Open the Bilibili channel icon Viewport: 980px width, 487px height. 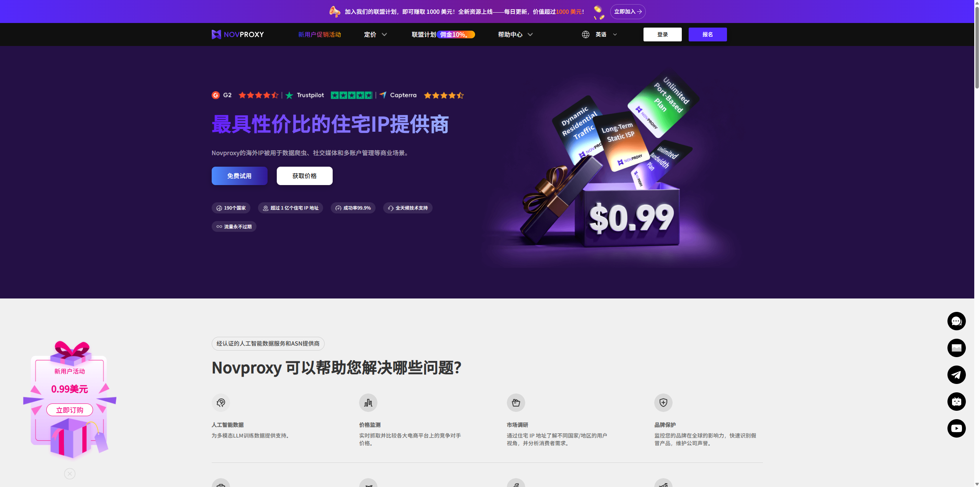tap(957, 402)
